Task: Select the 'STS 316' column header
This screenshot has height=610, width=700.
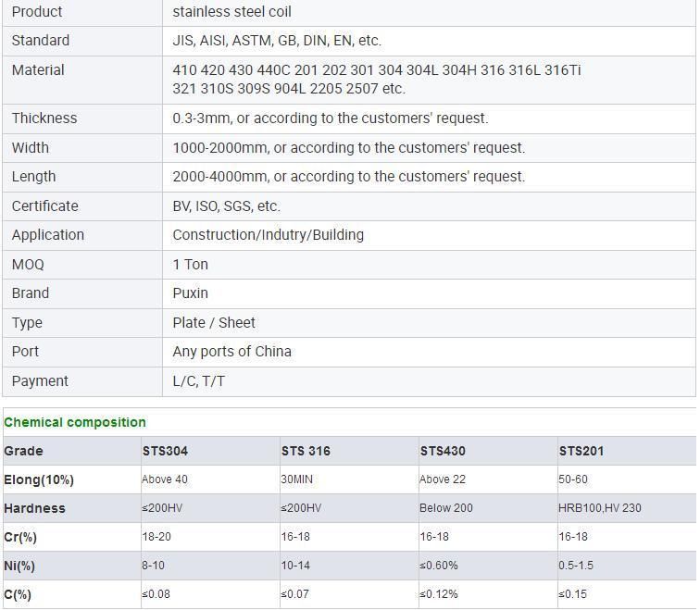Action: click(x=306, y=451)
